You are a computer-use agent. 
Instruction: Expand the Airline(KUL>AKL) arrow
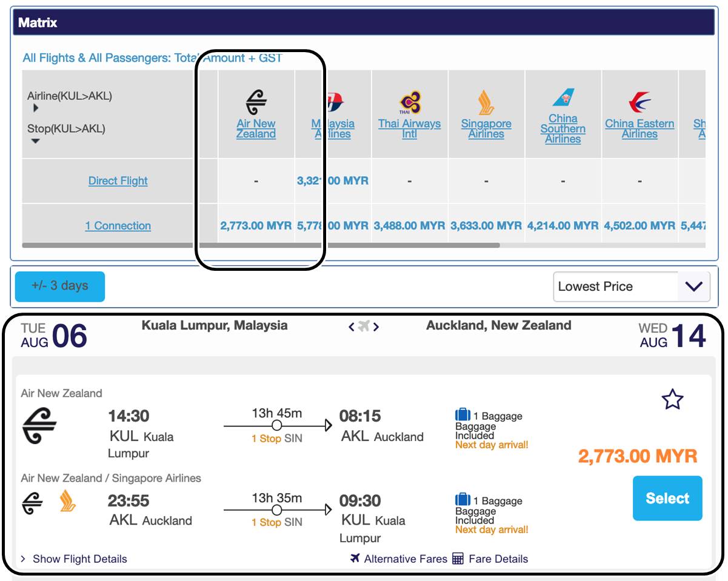[36, 108]
